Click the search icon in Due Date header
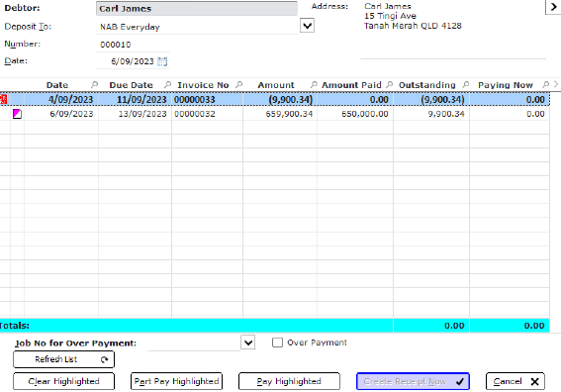This screenshot has height=392, width=561. point(167,85)
